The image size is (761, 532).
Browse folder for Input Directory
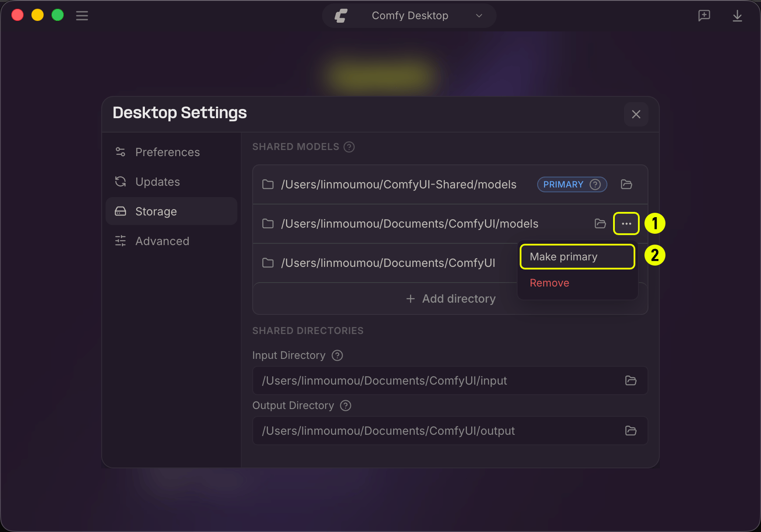[x=631, y=381]
